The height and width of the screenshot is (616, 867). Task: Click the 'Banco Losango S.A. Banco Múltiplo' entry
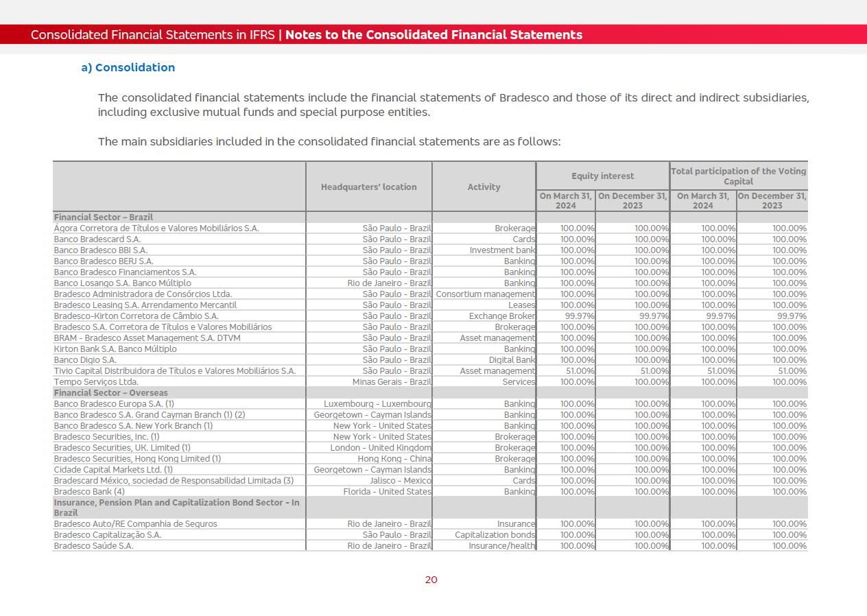pos(122,283)
